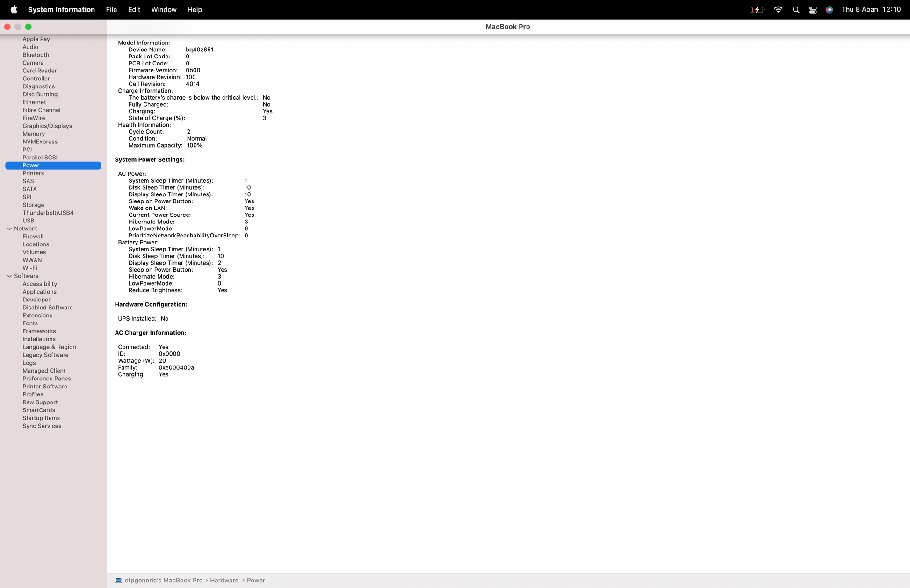Launch Siri from menu bar
910x588 pixels.
coord(829,9)
